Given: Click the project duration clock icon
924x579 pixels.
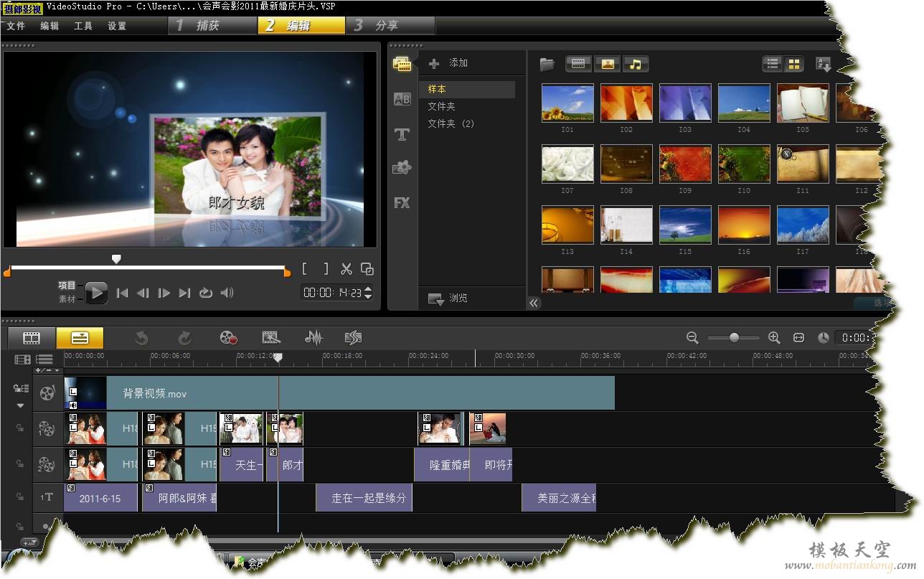Looking at the screenshot, I should [824, 337].
